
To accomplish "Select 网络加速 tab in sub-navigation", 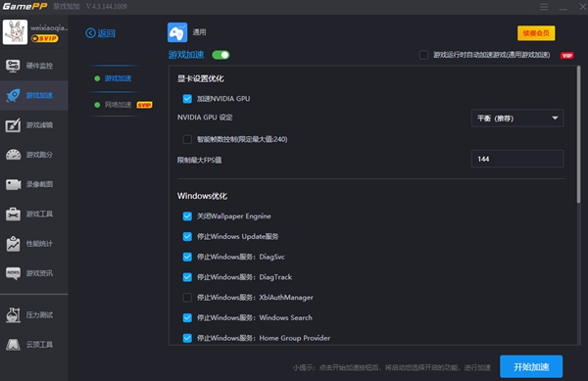I will pos(118,105).
